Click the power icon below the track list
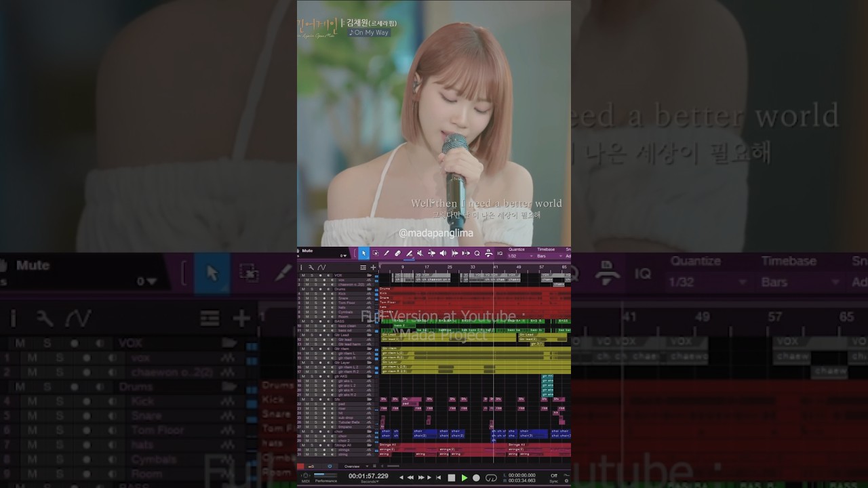 click(330, 466)
